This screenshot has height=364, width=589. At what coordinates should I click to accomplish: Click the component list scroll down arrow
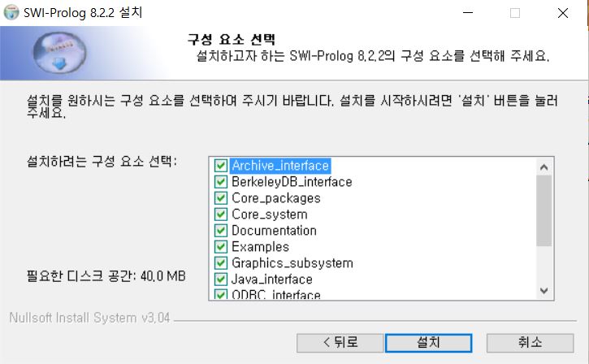544,291
